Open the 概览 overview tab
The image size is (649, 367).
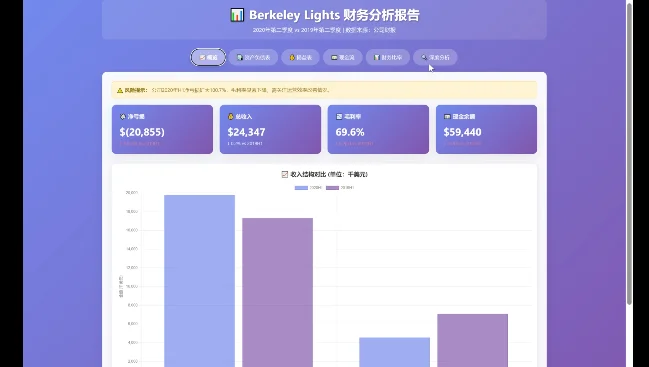pos(208,58)
